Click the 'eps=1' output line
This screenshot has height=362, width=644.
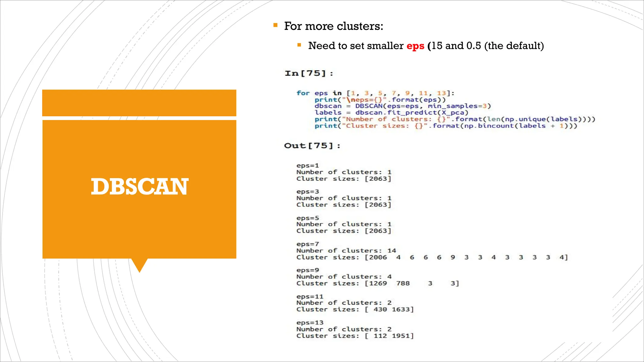(x=308, y=166)
